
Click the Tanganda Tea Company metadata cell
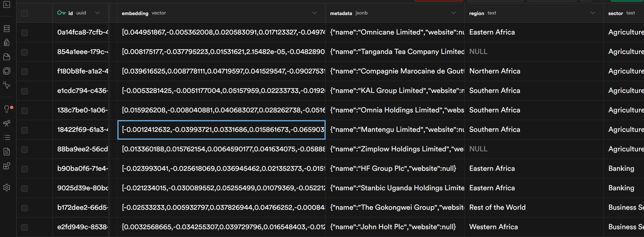click(x=395, y=52)
